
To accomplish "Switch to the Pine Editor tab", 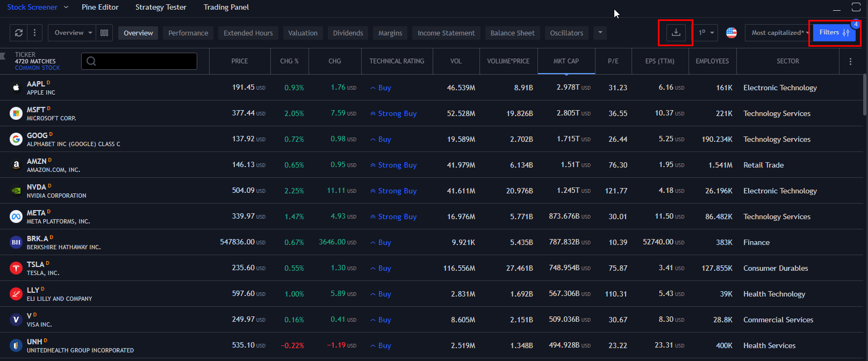I will (100, 7).
